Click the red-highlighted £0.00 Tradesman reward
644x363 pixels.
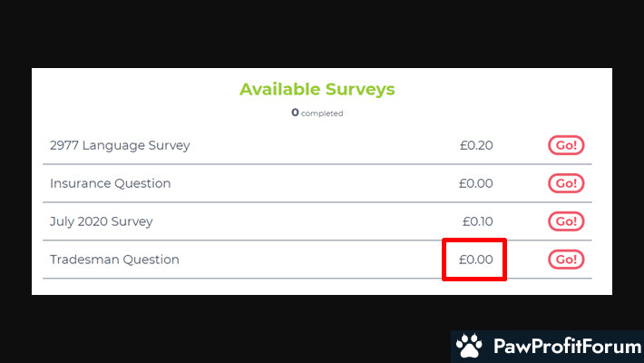coord(475,260)
